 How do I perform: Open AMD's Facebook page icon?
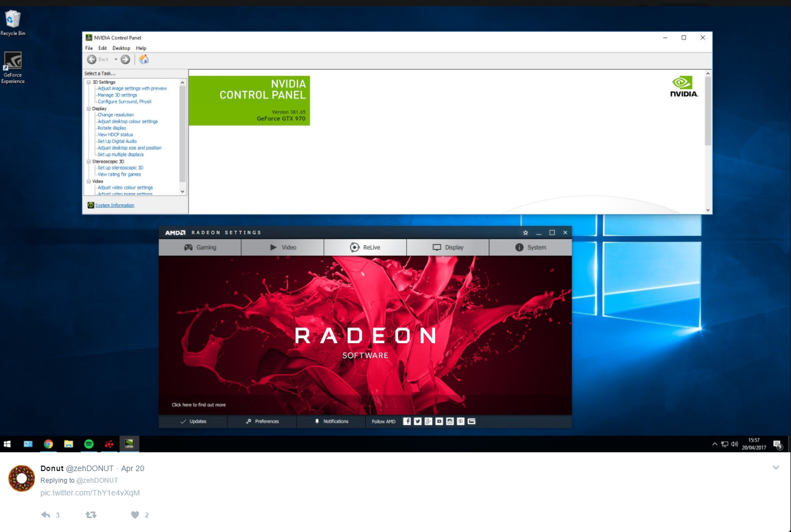pyautogui.click(x=407, y=421)
